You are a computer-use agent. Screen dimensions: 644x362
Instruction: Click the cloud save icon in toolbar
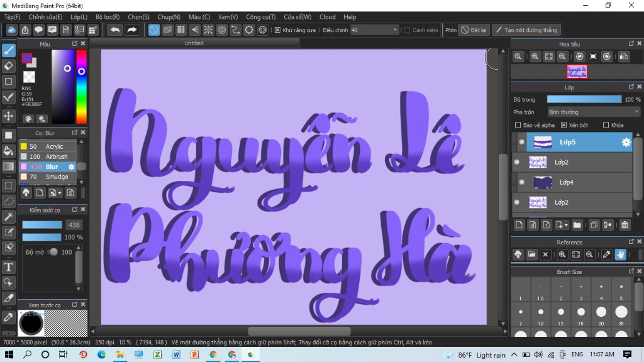click(11, 30)
